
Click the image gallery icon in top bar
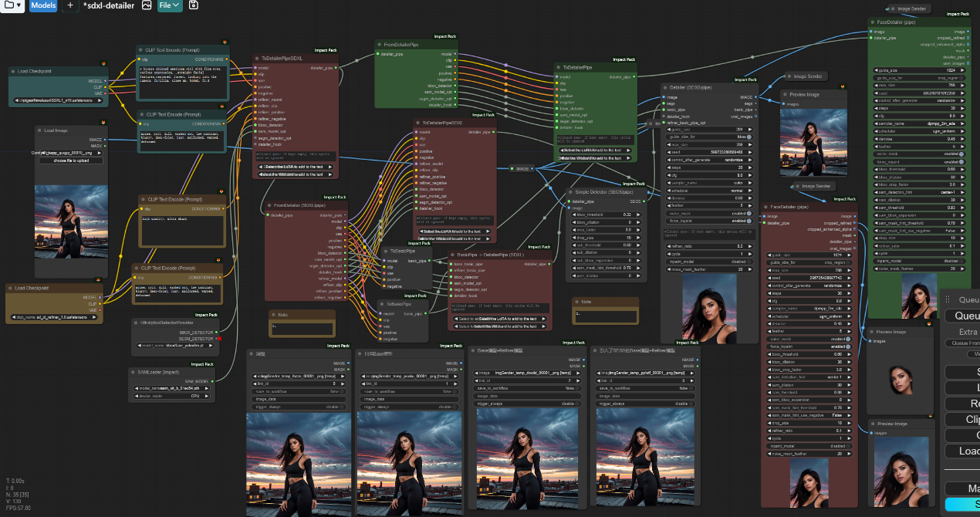147,5
